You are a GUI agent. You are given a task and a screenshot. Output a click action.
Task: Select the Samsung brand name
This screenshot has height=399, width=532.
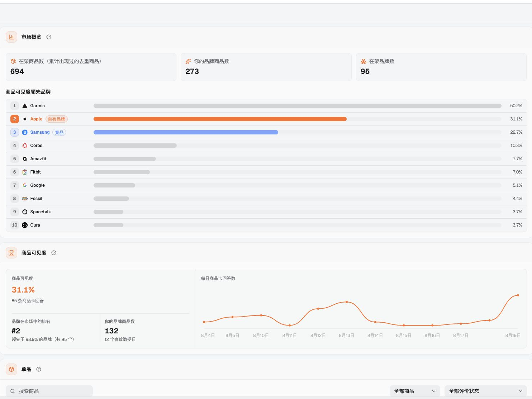tap(40, 132)
